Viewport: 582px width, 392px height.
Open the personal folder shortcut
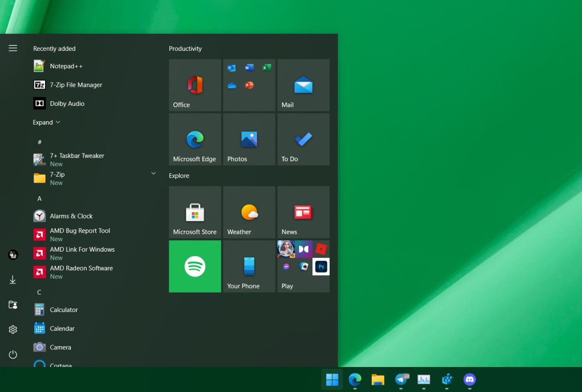click(13, 305)
